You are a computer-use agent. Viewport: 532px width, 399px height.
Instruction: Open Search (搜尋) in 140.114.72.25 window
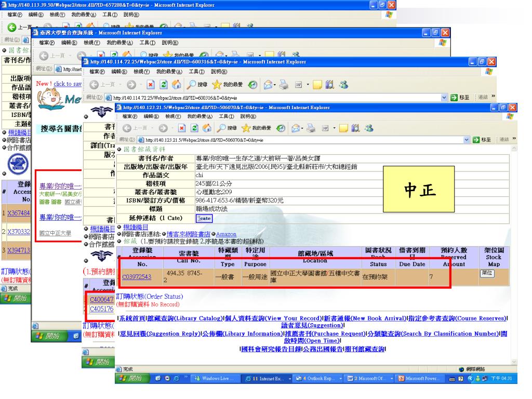coord(197,85)
